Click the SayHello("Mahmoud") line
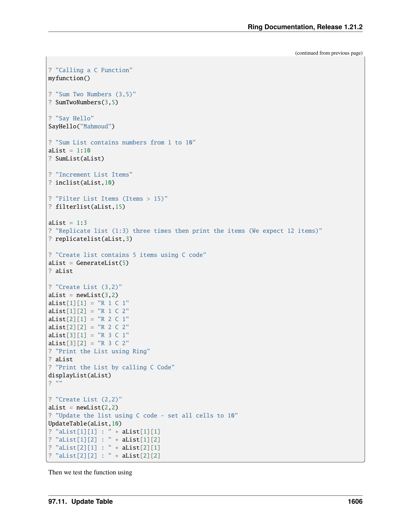 [81, 126]
